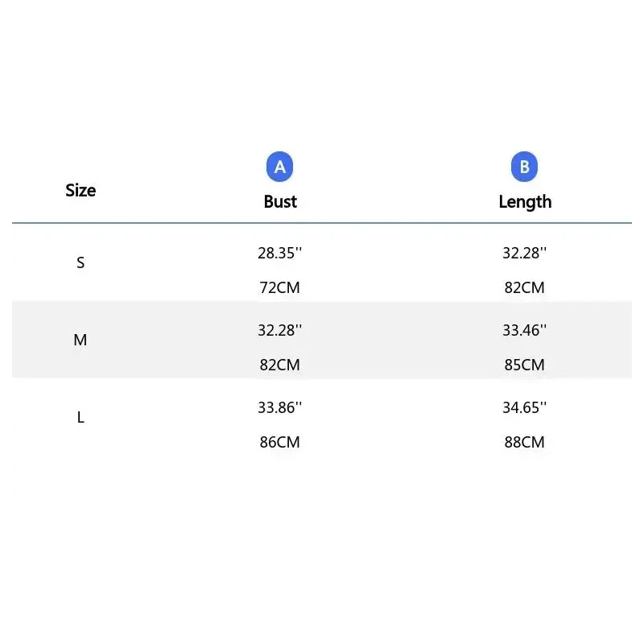
Task: Click the 28.35'' bust value
Action: [x=279, y=253]
